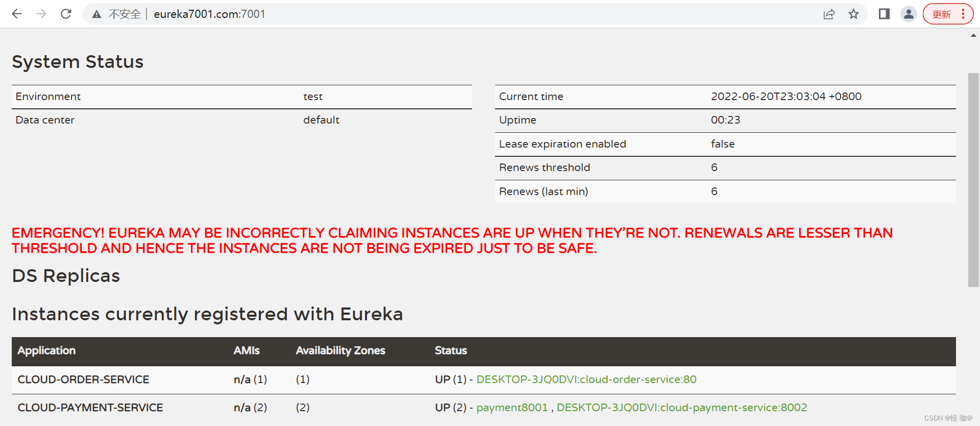Reload the Eureka dashboard page
This screenshot has height=426, width=980.
click(66, 14)
